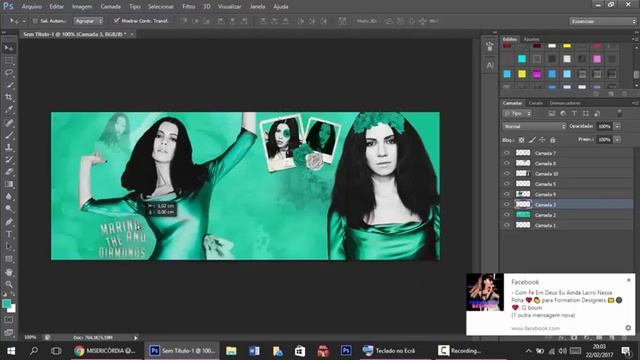The width and height of the screenshot is (640, 360).
Task: Click the foreground green color swatch
Action: (x=6, y=303)
